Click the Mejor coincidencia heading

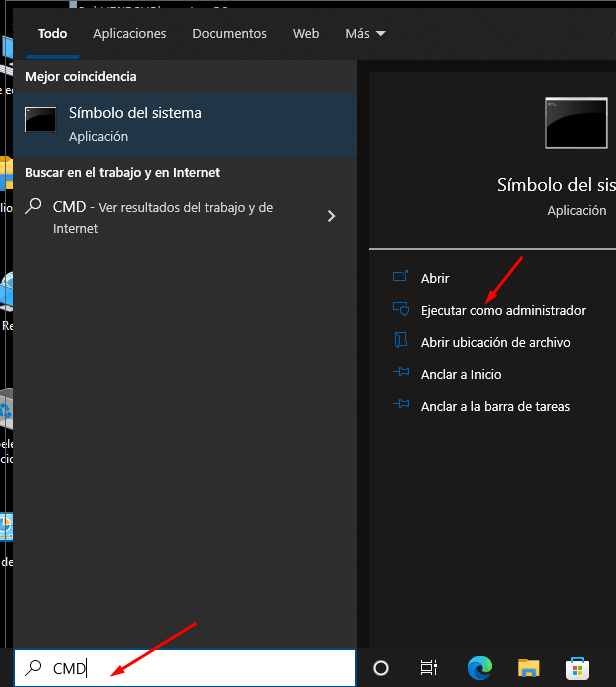click(x=81, y=77)
